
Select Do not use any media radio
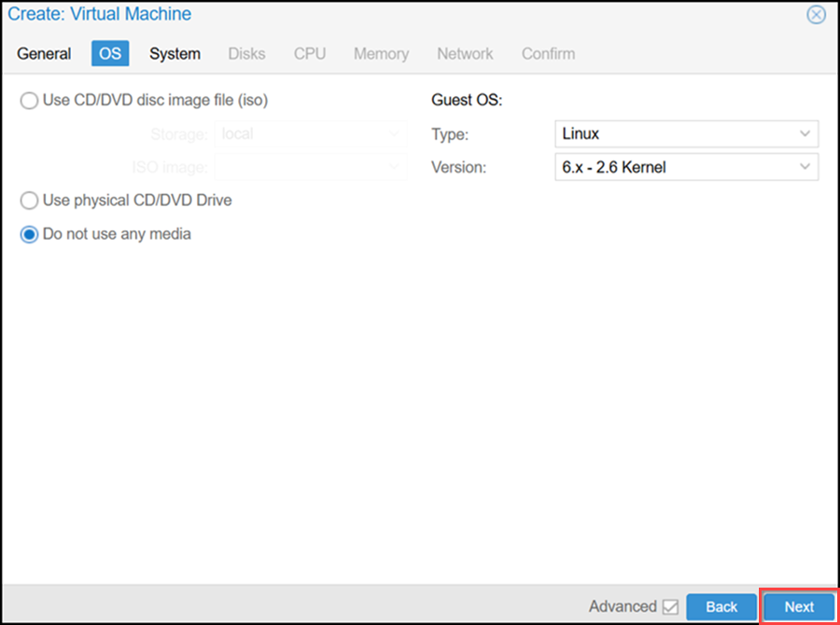coord(29,234)
